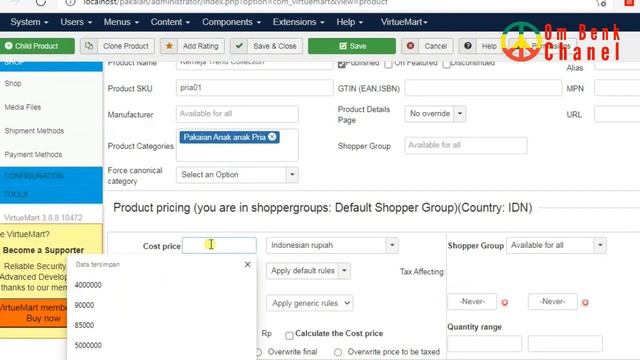The height and width of the screenshot is (360, 640).
Task: Tick the Discontinued checkbox
Action: click(447, 64)
